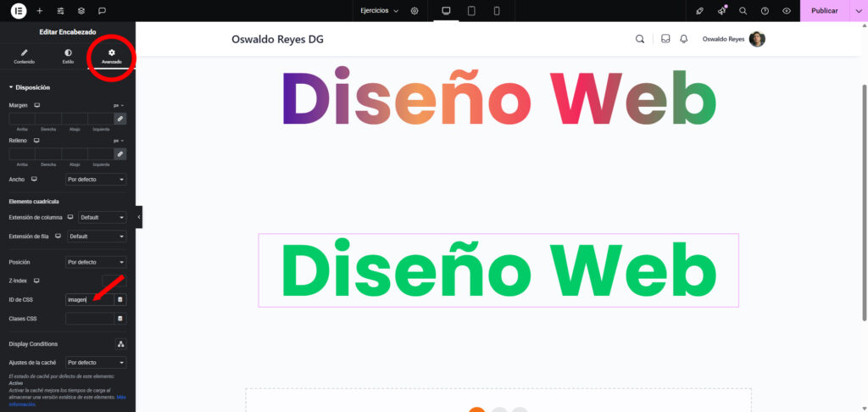Preview changes with the eye icon
The image size is (868, 412).
[787, 11]
